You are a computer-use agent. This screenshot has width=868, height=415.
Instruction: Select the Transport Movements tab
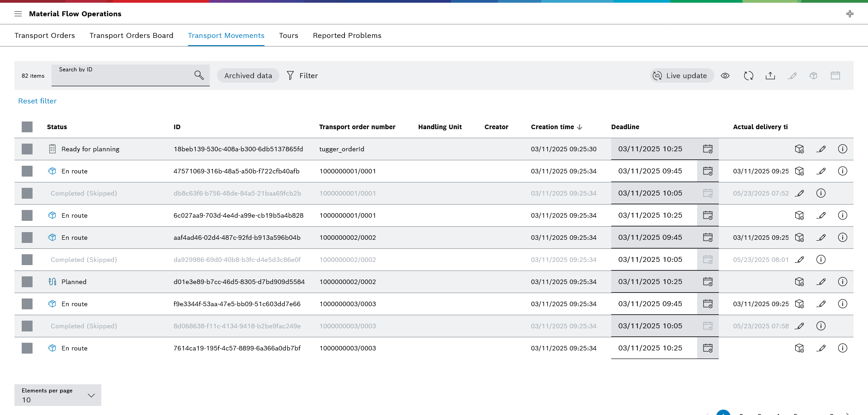pos(226,36)
